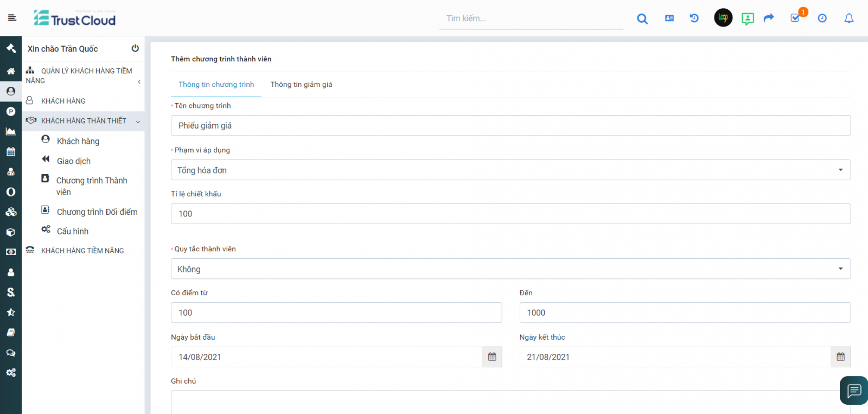Click the search magnifier icon in header
The image size is (868, 414).
click(x=642, y=18)
